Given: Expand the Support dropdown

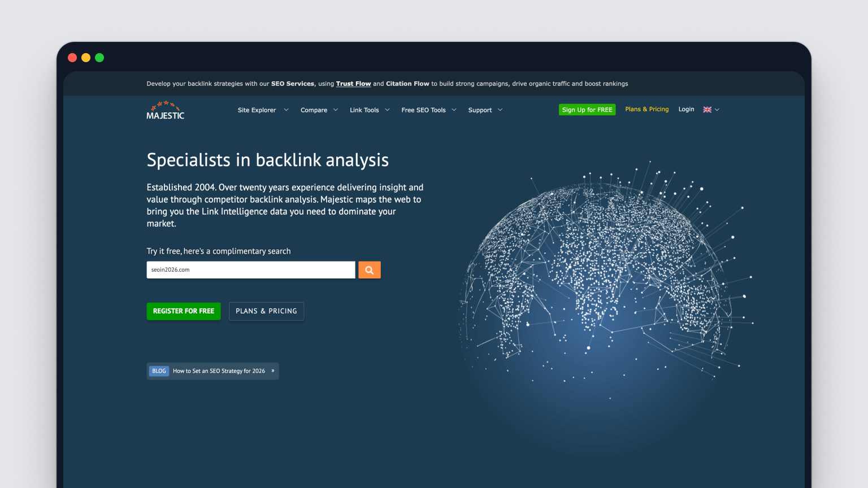Looking at the screenshot, I should tap(484, 110).
